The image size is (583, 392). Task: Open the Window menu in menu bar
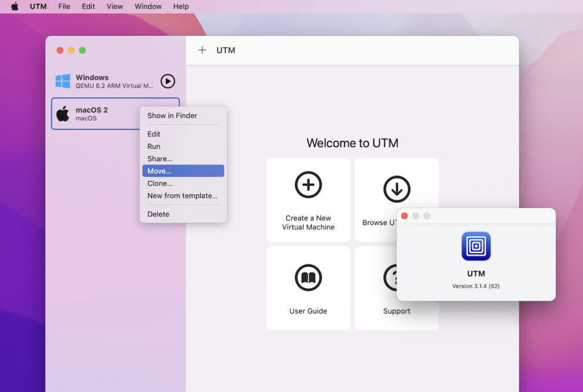147,6
